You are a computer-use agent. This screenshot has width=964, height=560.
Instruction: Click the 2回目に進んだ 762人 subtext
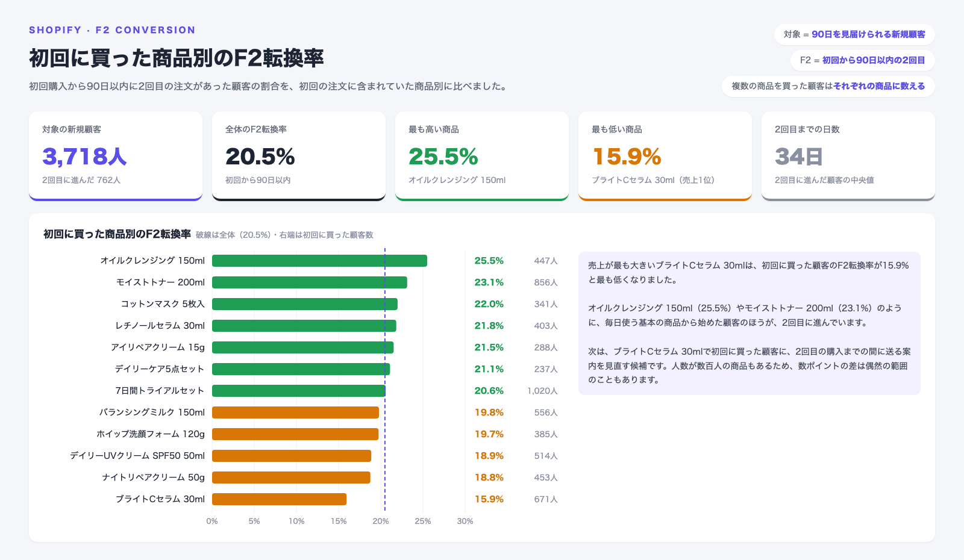81,180
